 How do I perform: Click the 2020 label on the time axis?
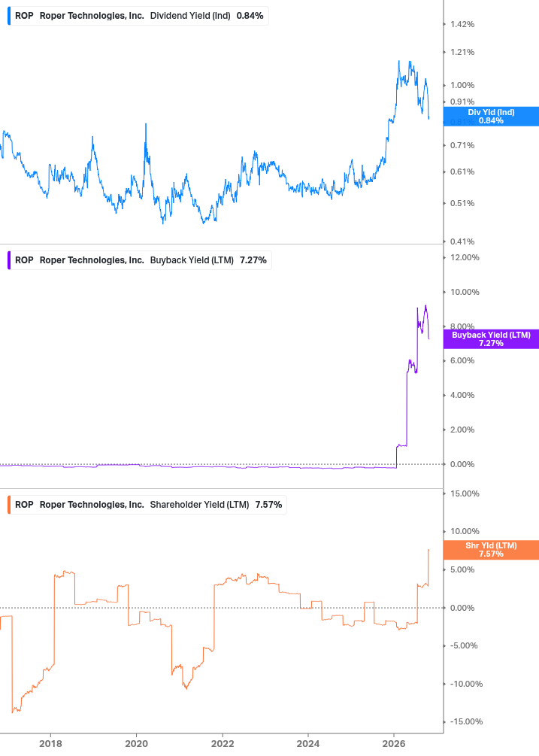pyautogui.click(x=136, y=743)
